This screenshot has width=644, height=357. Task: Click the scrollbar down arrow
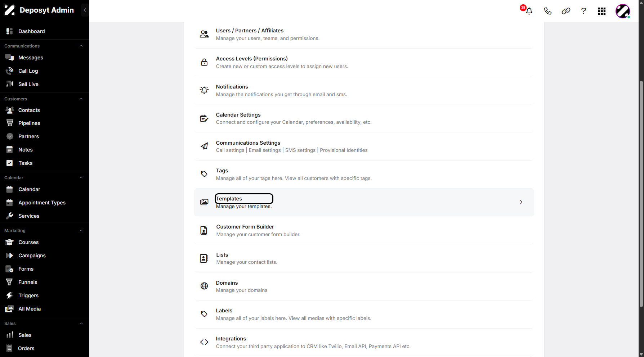point(641,354)
